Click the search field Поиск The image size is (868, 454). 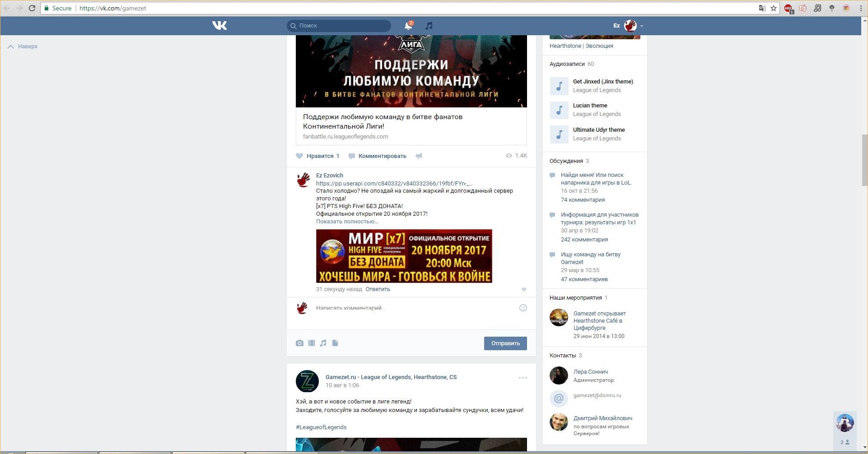tap(339, 26)
